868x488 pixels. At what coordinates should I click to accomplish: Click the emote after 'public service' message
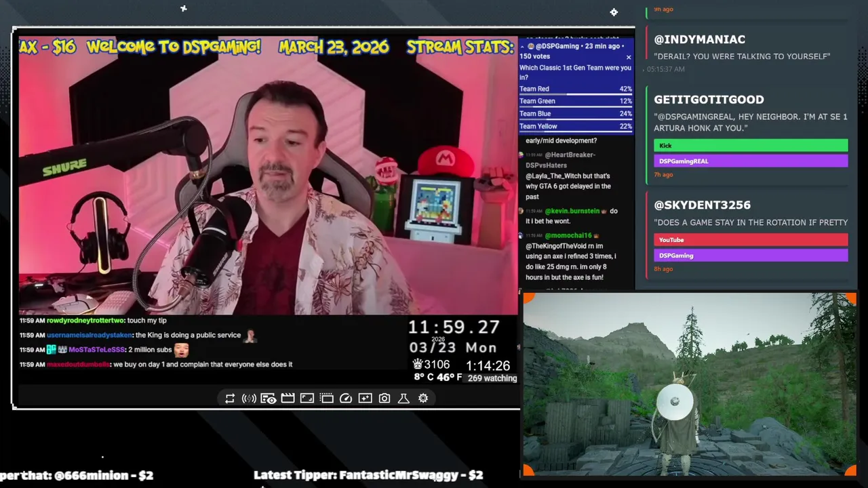250,335
